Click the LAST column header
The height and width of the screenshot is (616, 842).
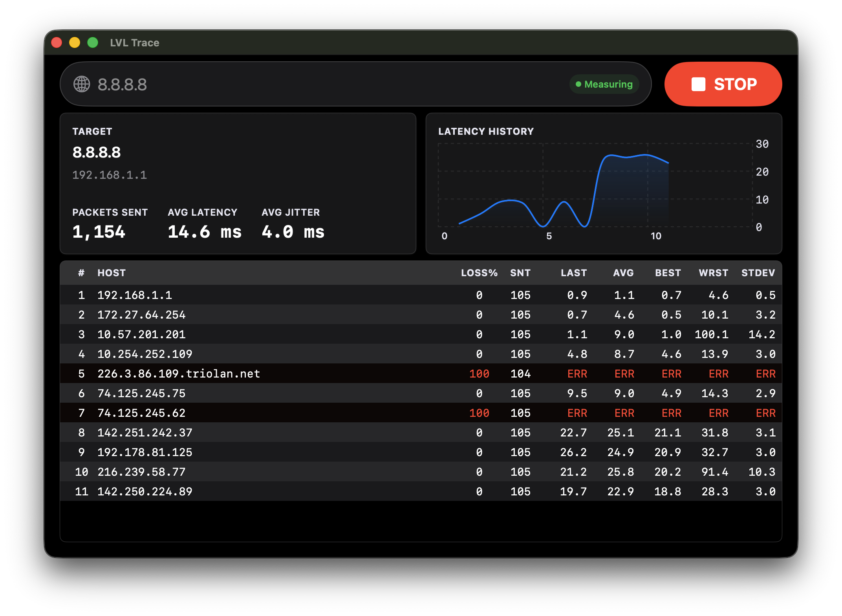(574, 273)
